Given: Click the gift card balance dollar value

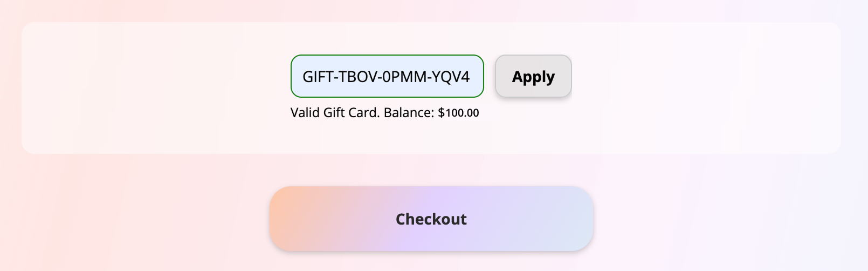Looking at the screenshot, I should point(458,113).
